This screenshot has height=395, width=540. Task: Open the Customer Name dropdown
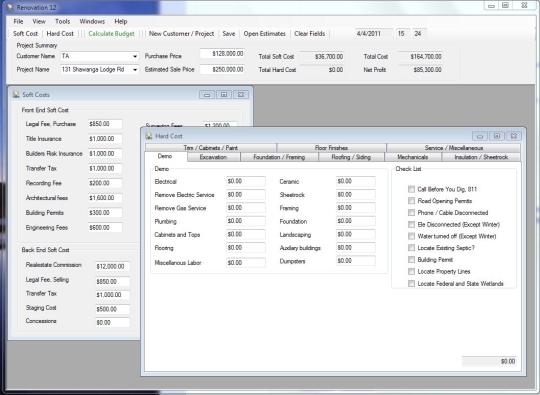point(135,56)
